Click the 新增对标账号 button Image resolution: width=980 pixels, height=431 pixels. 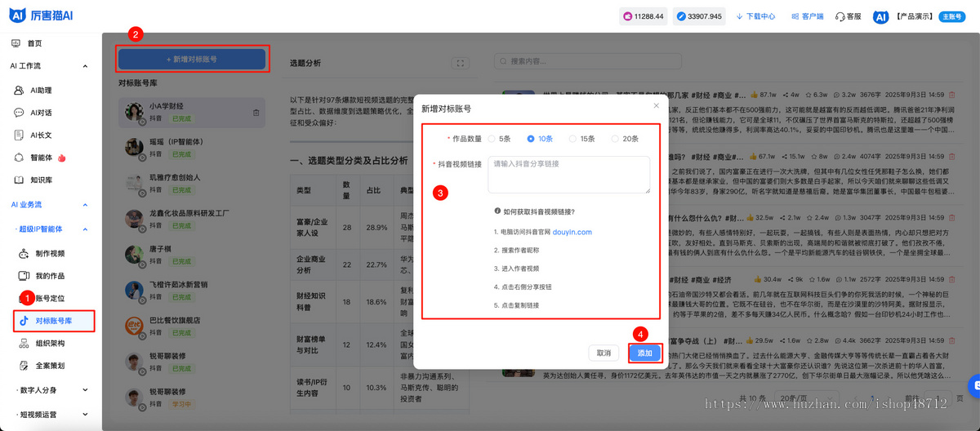192,59
